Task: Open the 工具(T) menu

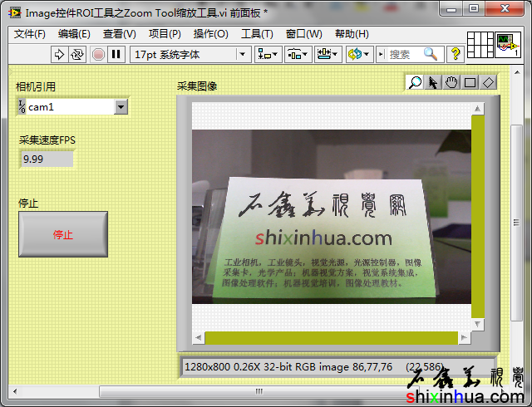Action: 257,34
